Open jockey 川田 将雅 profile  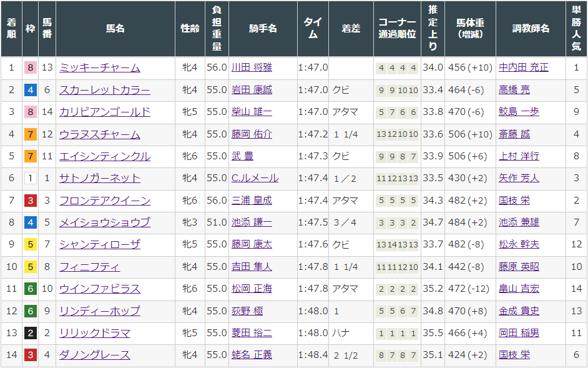(252, 67)
